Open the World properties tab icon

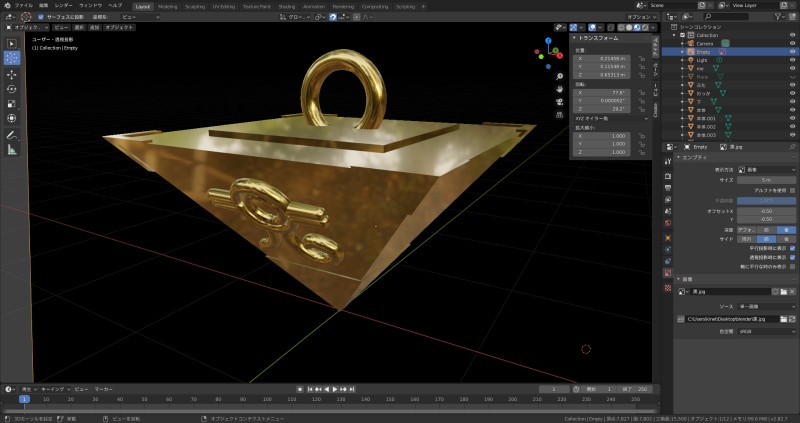(668, 223)
